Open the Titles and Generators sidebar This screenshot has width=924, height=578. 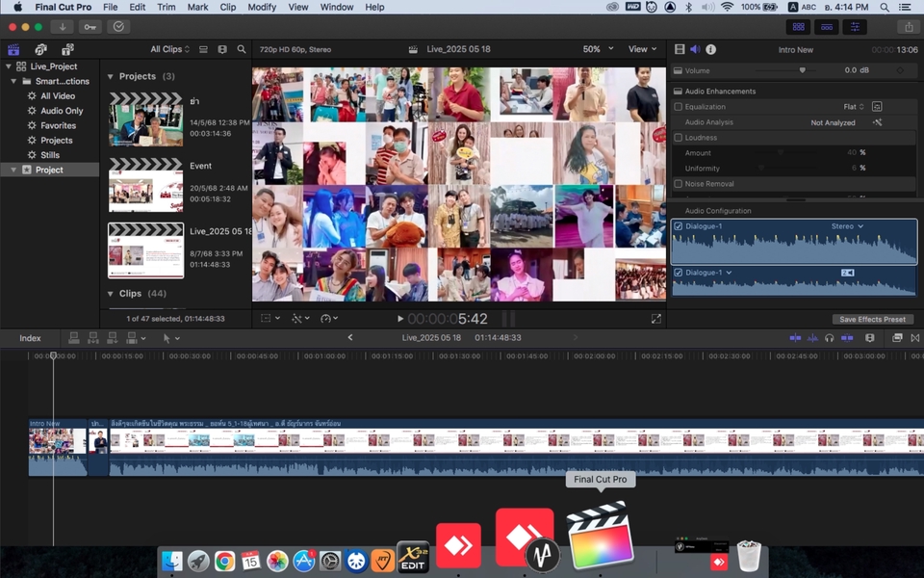67,49
